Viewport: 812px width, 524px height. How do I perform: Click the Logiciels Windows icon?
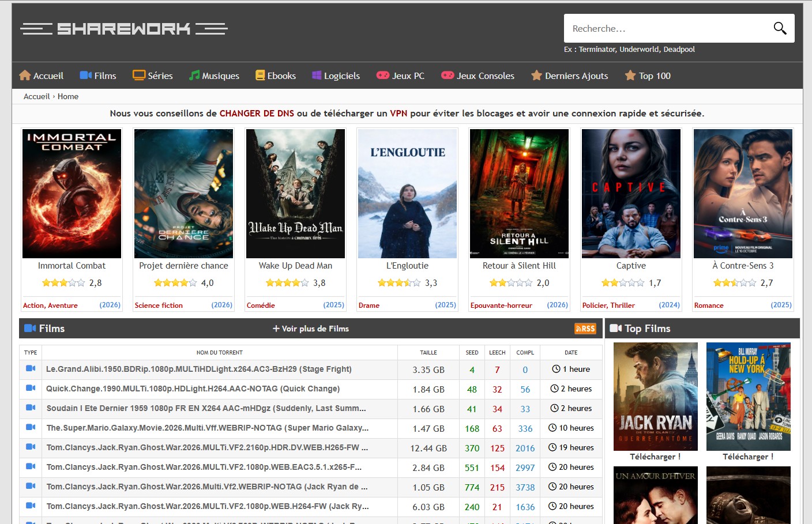click(x=317, y=75)
